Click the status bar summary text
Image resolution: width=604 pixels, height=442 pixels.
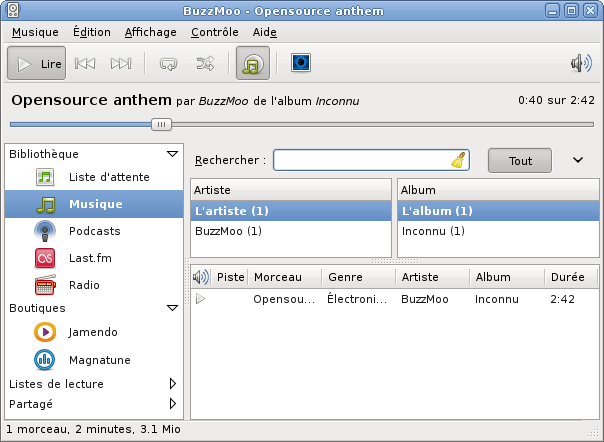tap(93, 429)
